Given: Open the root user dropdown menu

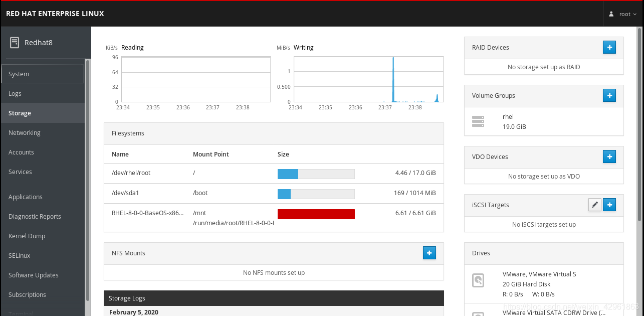Looking at the screenshot, I should 624,14.
